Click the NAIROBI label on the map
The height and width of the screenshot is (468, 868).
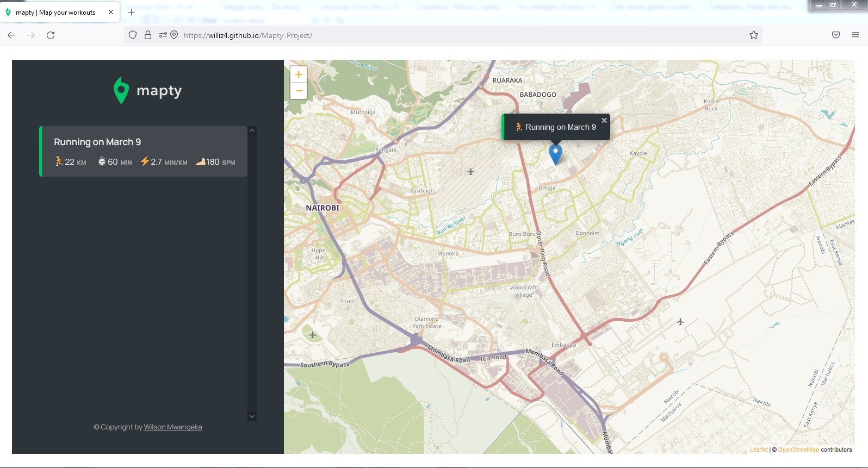pyautogui.click(x=323, y=208)
